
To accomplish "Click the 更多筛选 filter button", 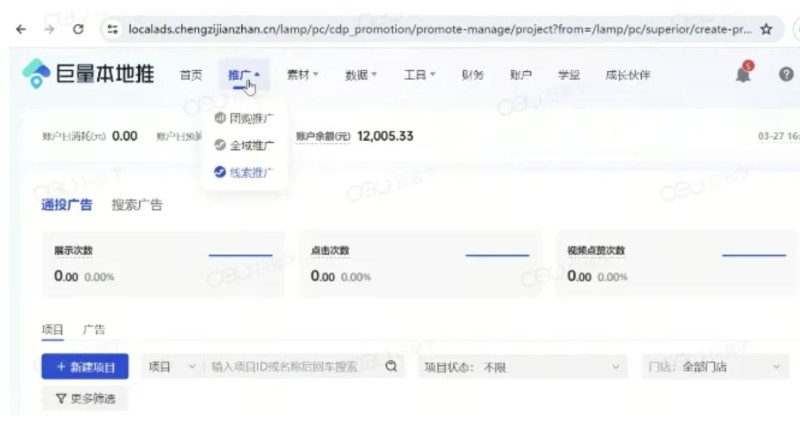I will click(85, 398).
